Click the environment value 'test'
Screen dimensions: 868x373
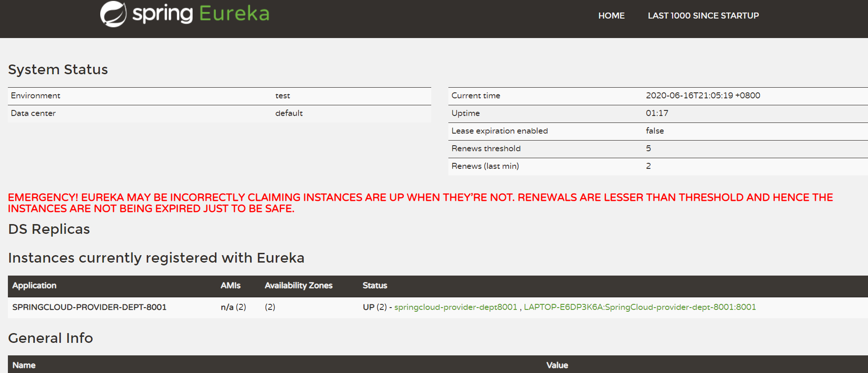pyautogui.click(x=282, y=96)
